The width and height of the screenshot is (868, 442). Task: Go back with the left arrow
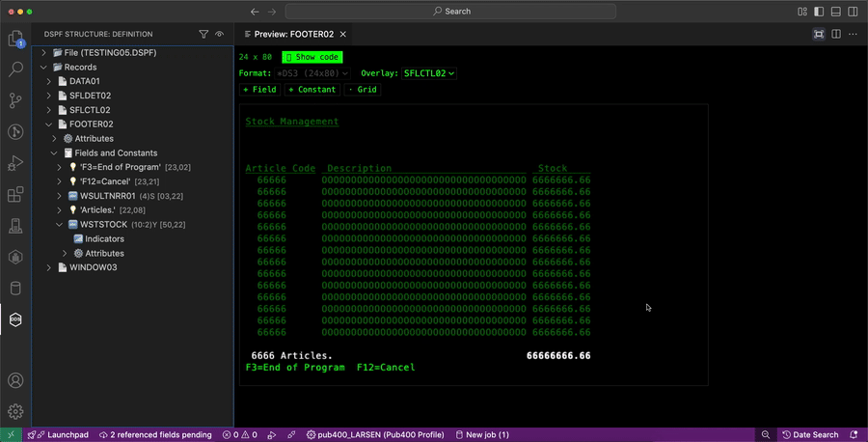pos(255,11)
